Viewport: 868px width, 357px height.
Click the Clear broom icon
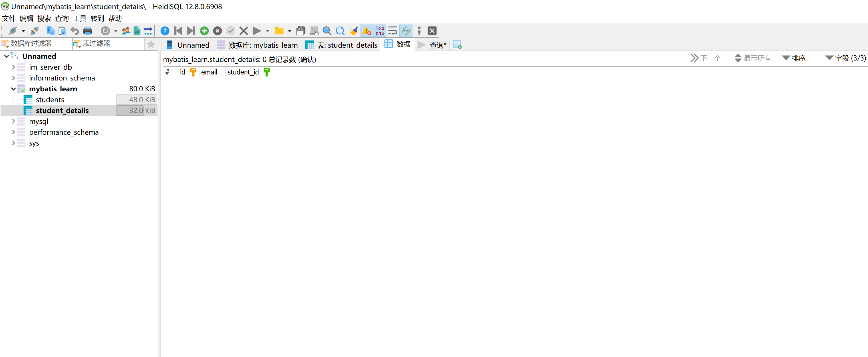[x=353, y=31]
